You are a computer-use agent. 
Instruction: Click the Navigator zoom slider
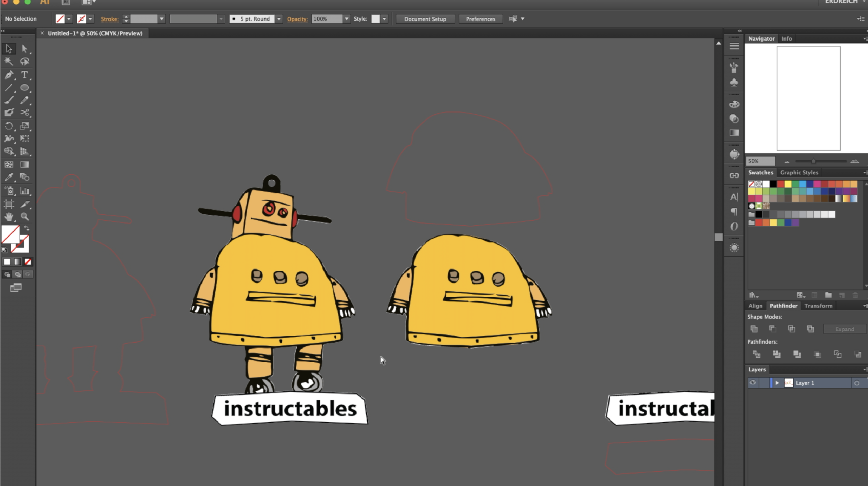pos(813,161)
